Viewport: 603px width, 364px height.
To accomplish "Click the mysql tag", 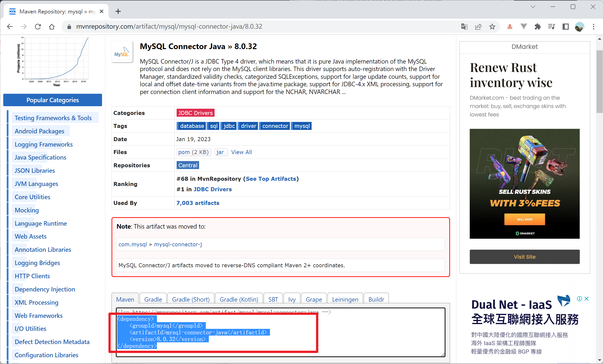I will tap(302, 126).
